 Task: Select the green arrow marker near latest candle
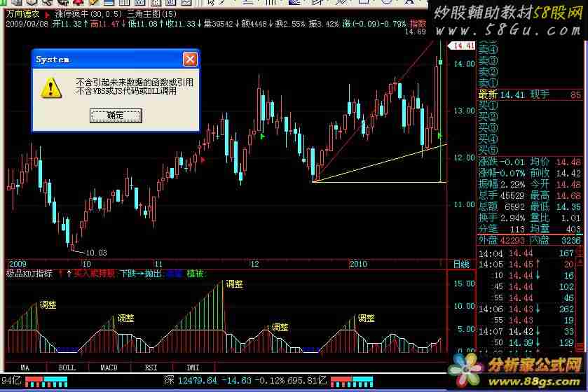pos(440,135)
